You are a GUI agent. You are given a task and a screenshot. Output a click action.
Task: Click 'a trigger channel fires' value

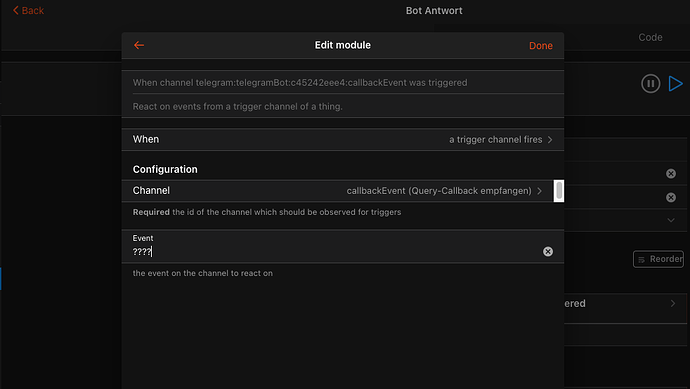tap(495, 139)
